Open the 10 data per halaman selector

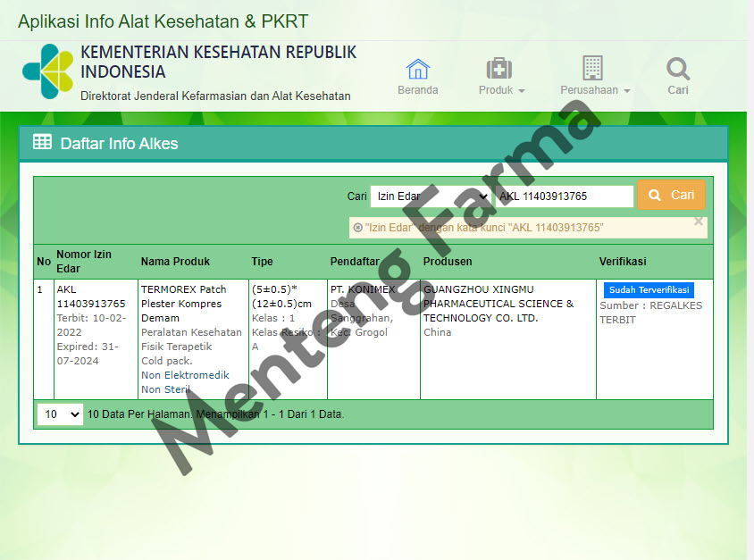click(59, 414)
